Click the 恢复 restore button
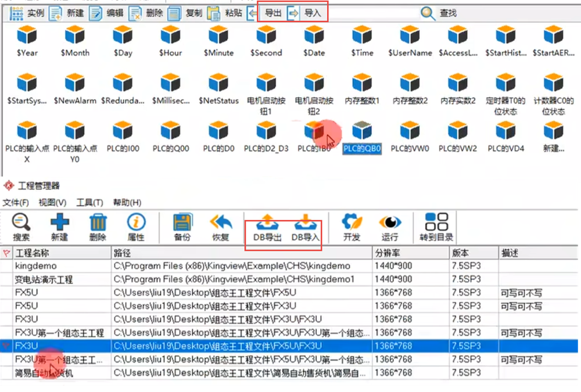581x392 pixels. tap(220, 228)
